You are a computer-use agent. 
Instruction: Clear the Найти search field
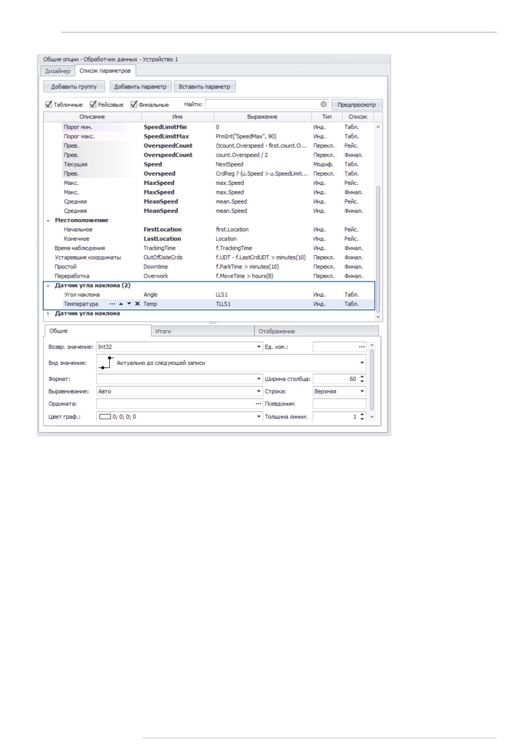[x=324, y=104]
